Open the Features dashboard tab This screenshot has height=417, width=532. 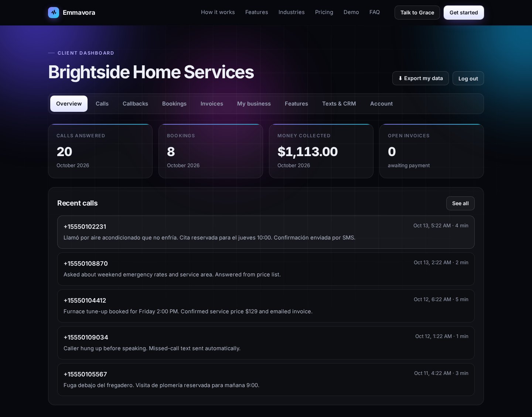coord(296,104)
